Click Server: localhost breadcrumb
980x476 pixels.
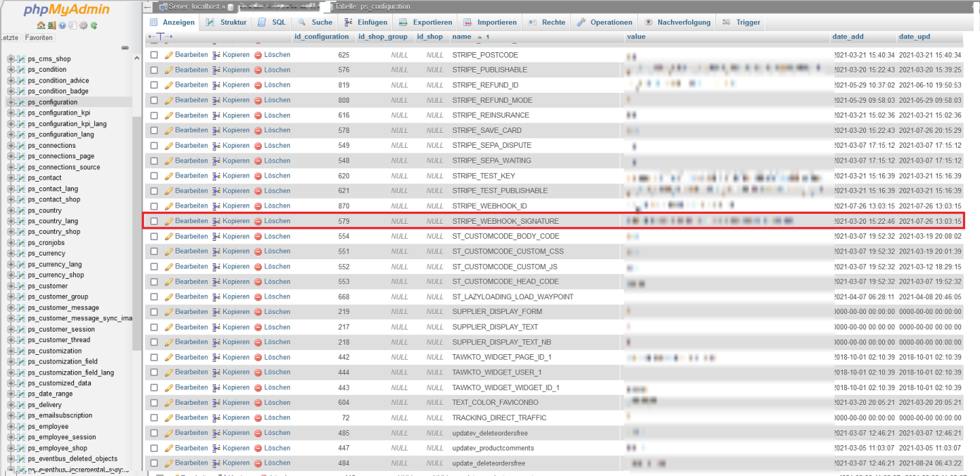pos(195,6)
